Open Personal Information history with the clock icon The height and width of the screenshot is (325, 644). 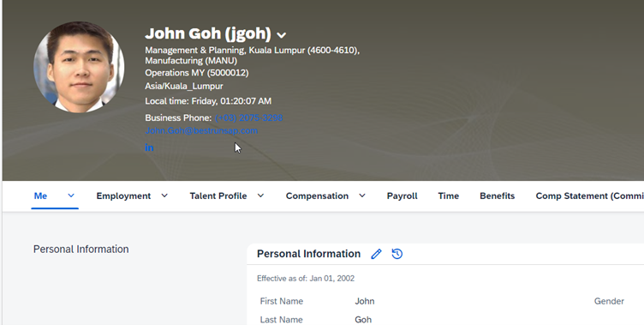pyautogui.click(x=397, y=254)
